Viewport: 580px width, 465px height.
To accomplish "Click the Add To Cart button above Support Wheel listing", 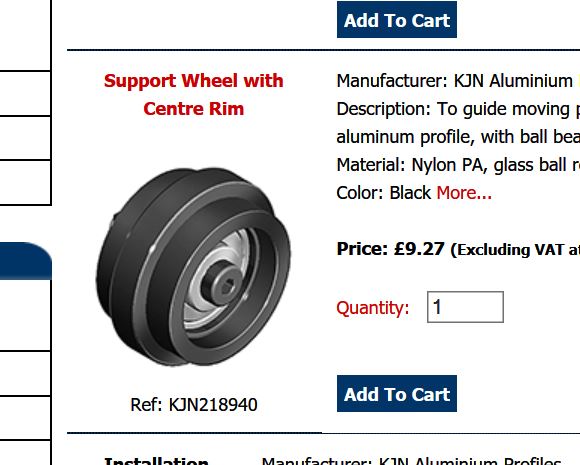I will [397, 20].
